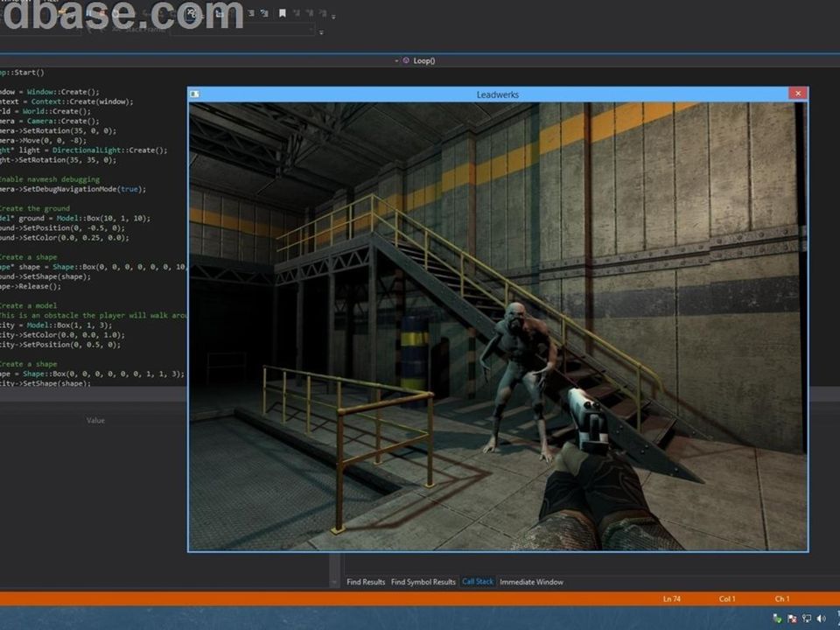Click the Ln 74 status bar indicator
The height and width of the screenshot is (630, 840).
[672, 598]
